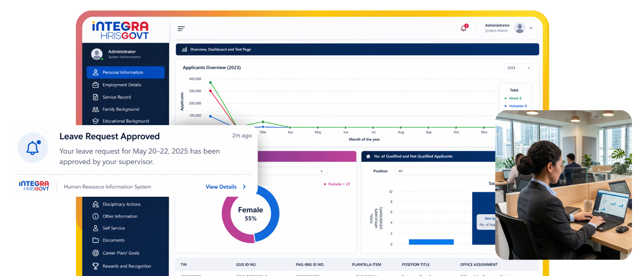Open the notifications bell in header
The height and width of the screenshot is (276, 644).
click(x=464, y=28)
